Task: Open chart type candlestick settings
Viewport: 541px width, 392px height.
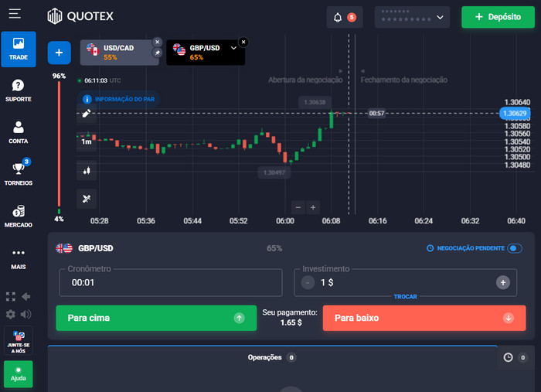Action: pyautogui.click(x=87, y=170)
